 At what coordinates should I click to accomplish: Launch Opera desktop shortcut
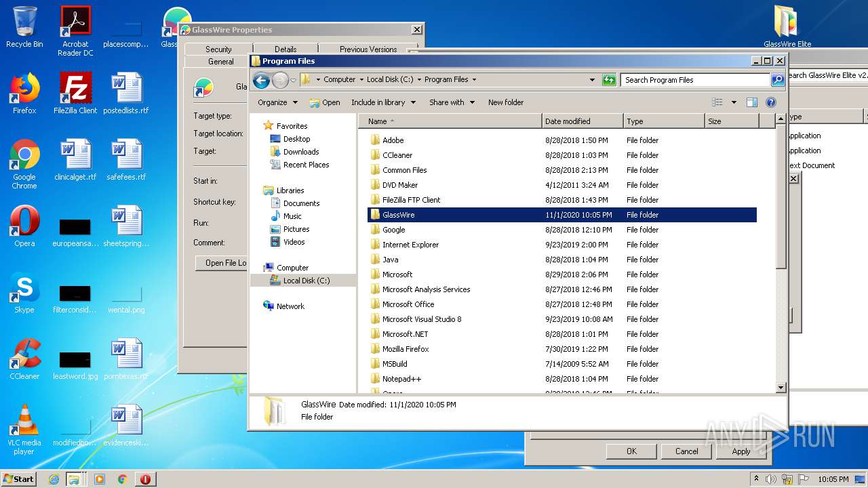click(24, 226)
